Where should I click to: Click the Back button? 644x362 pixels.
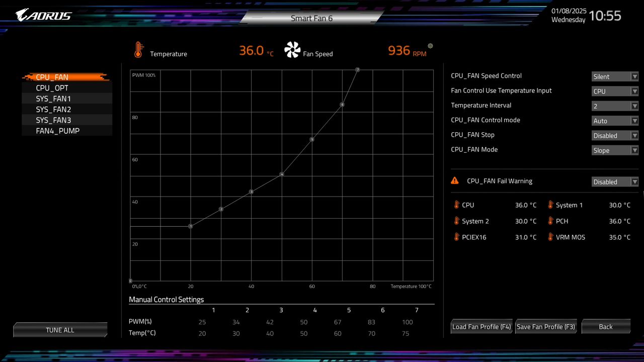pos(606,326)
